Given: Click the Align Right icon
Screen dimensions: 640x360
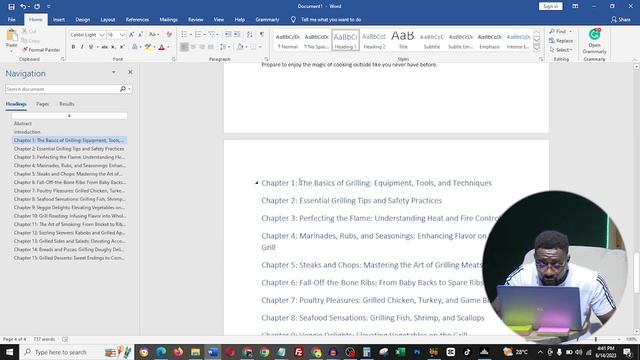Looking at the screenshot, I should coord(202,47).
